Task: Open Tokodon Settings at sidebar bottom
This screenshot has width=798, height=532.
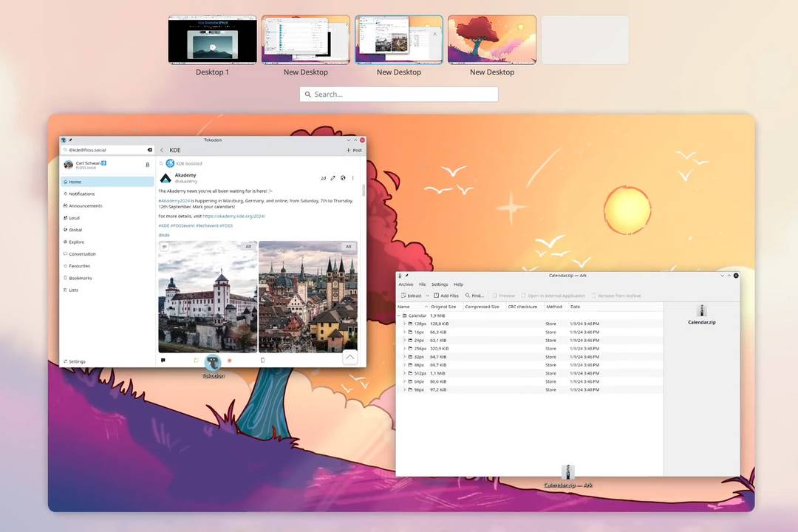Action: [75, 361]
